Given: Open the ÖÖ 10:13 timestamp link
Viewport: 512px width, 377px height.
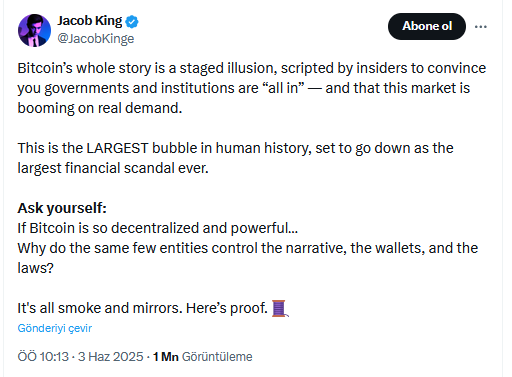Looking at the screenshot, I should pos(43,357).
